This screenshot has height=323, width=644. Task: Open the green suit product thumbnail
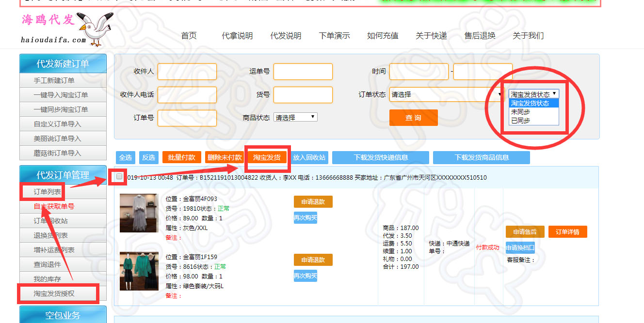point(139,271)
